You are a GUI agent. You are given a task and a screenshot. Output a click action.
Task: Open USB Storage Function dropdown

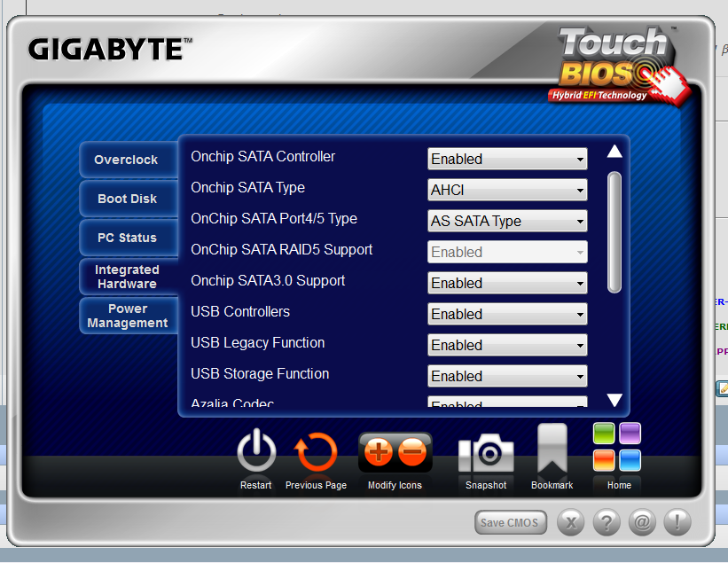point(507,377)
